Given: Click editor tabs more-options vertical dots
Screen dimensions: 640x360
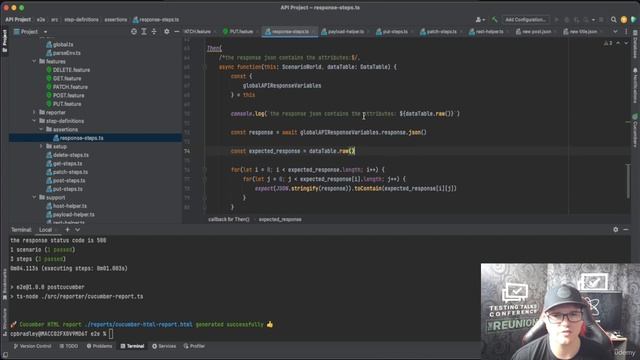Looking at the screenshot, I should click(x=626, y=31).
